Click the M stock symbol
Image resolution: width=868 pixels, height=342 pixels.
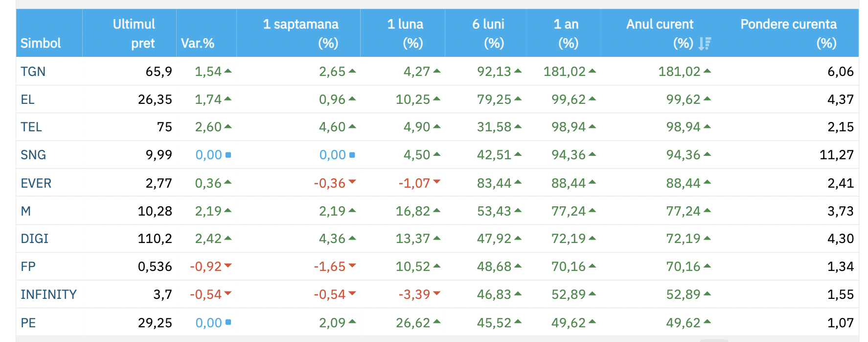(x=25, y=211)
